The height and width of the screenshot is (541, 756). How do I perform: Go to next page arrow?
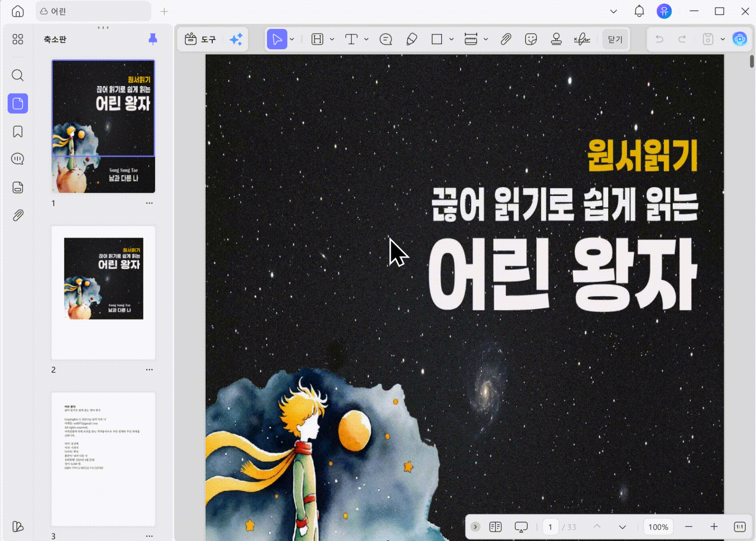click(x=622, y=527)
